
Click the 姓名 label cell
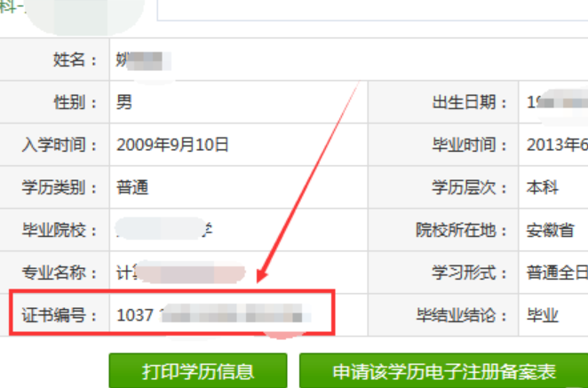(x=54, y=59)
